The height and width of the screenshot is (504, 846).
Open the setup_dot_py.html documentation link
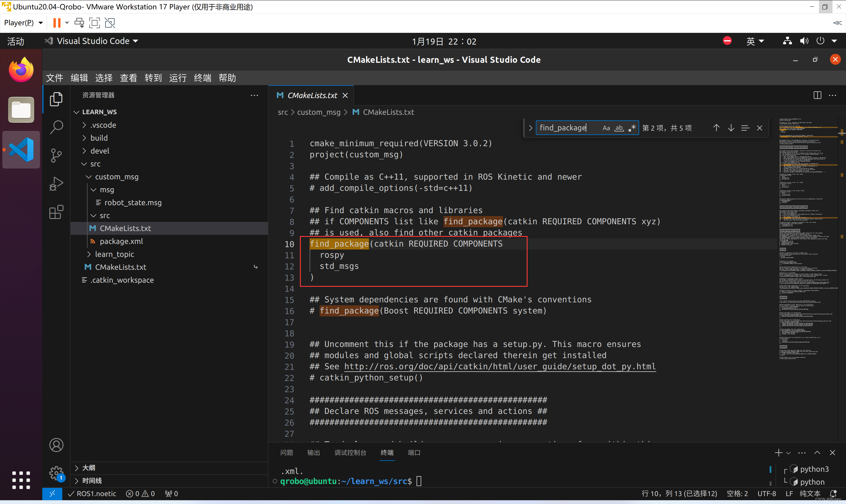click(500, 366)
